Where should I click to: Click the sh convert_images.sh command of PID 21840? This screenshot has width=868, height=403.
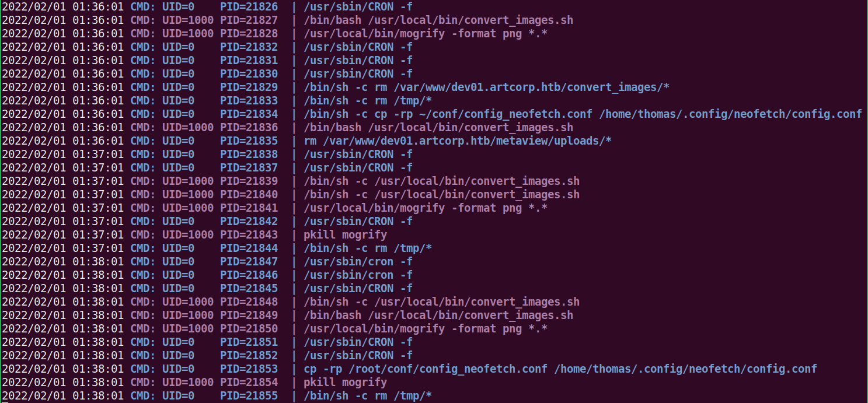click(441, 194)
